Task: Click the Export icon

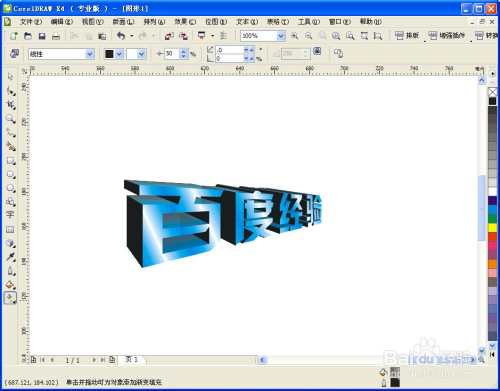Action: click(x=183, y=36)
